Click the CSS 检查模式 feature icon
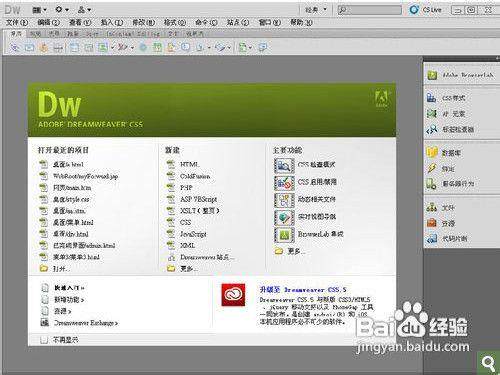The image size is (500, 375). tap(284, 165)
